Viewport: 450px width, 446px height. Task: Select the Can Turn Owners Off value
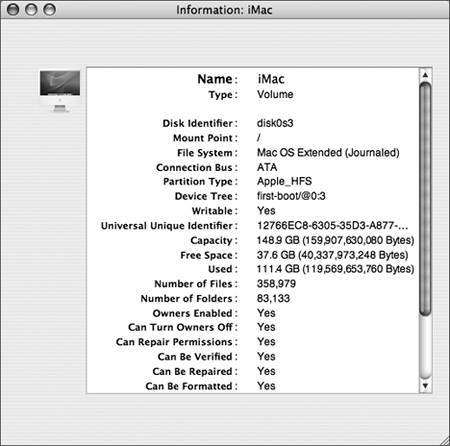point(266,327)
